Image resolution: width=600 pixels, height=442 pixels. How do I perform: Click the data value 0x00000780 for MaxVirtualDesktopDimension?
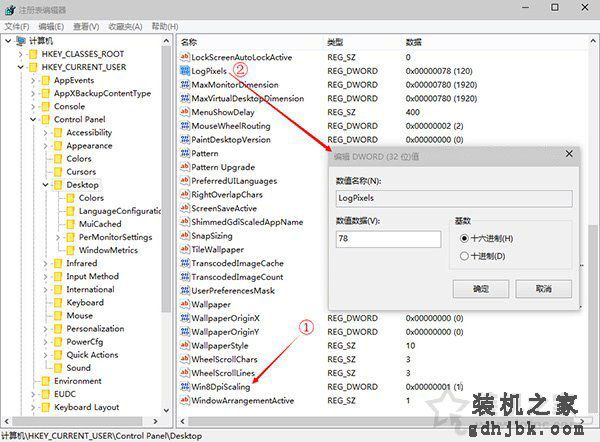[441, 98]
